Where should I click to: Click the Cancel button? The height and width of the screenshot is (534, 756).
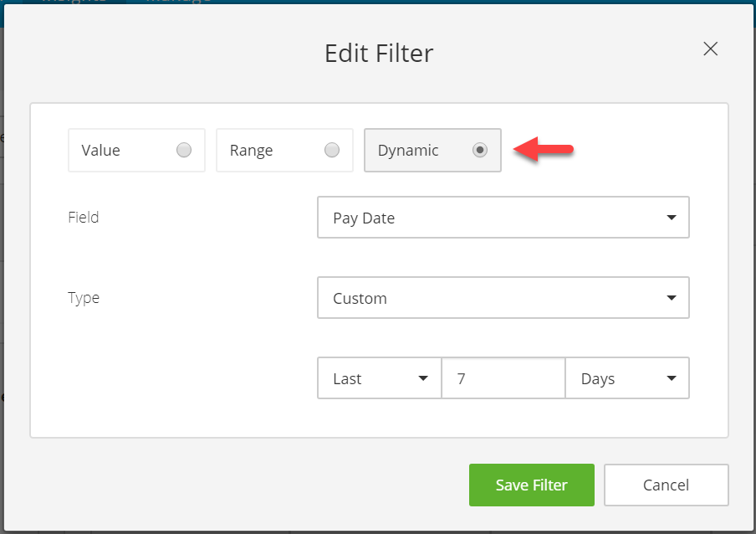[x=666, y=485]
